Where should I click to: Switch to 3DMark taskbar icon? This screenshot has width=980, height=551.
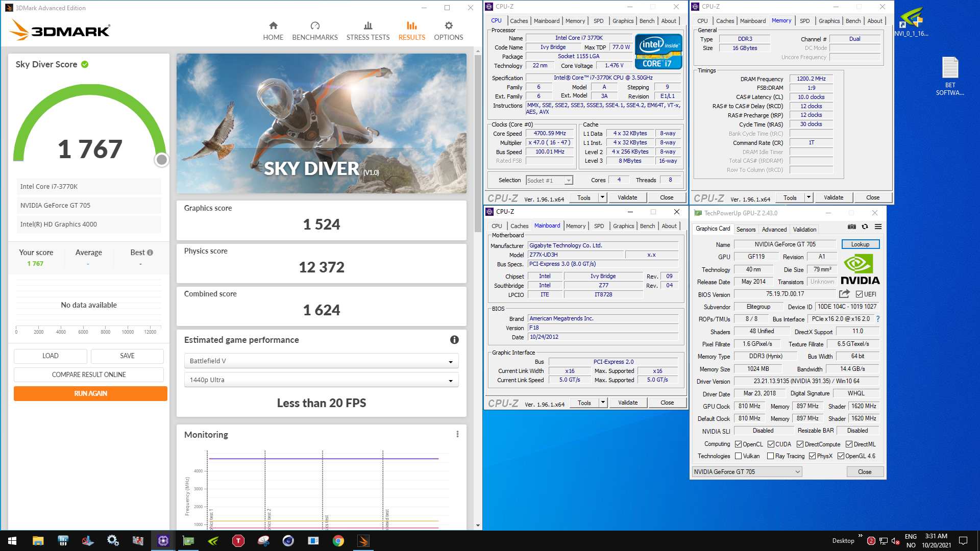pyautogui.click(x=363, y=541)
